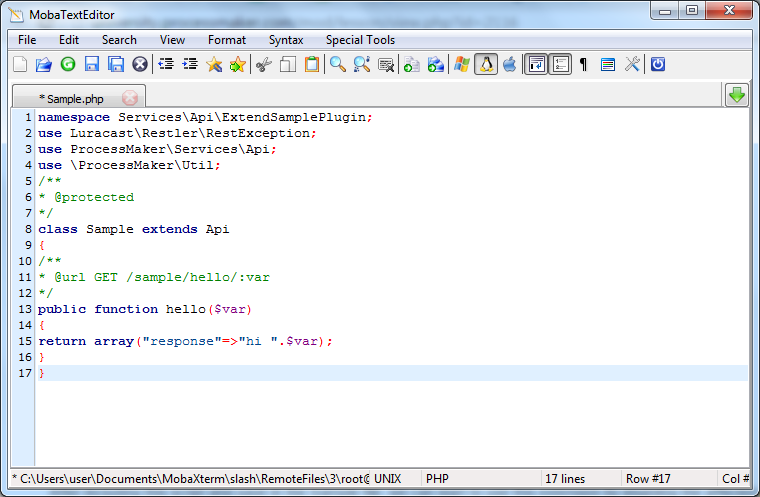The image size is (760, 497).
Task: Toggle Windows line-ending format icon
Action: pos(461,65)
